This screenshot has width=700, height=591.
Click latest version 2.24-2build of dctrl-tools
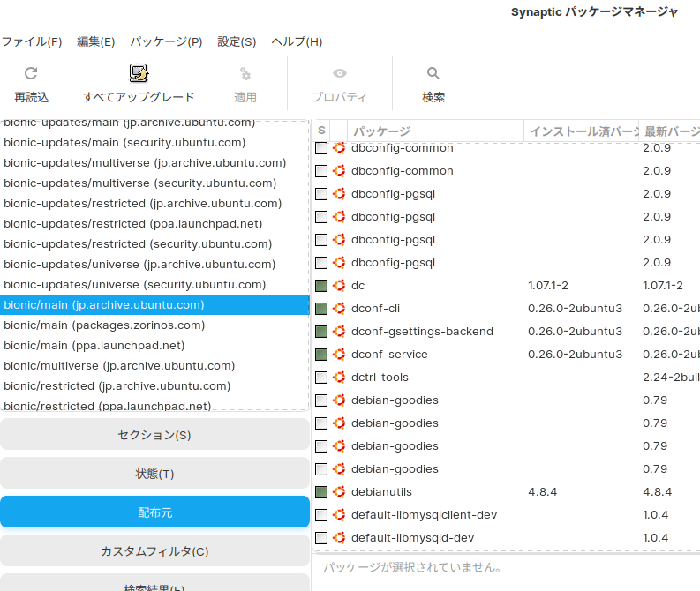pyautogui.click(x=671, y=378)
